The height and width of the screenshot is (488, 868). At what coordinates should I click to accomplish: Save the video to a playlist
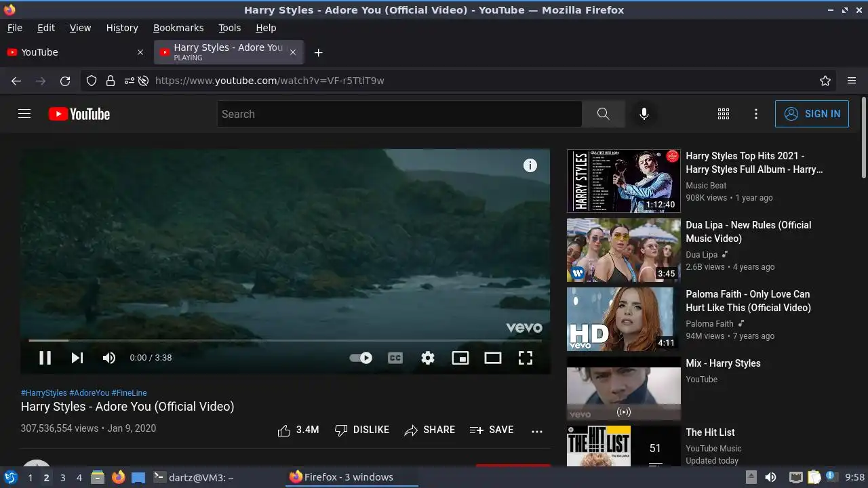[x=492, y=430]
